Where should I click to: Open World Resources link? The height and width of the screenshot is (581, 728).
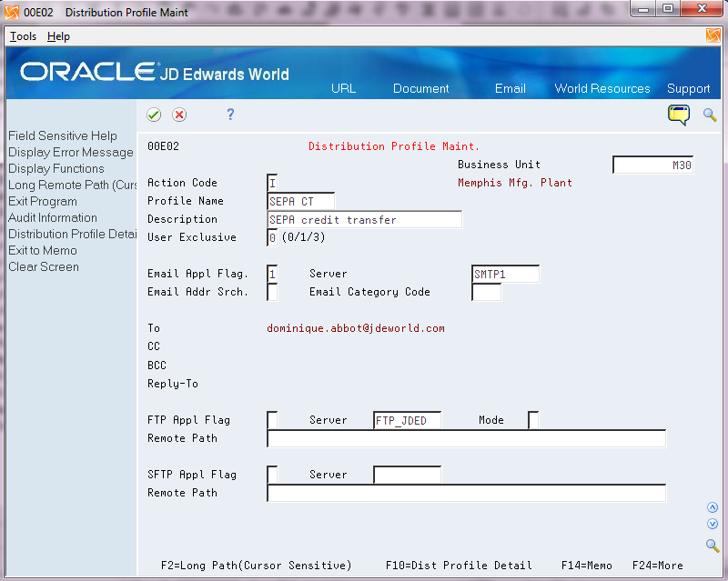(602, 88)
